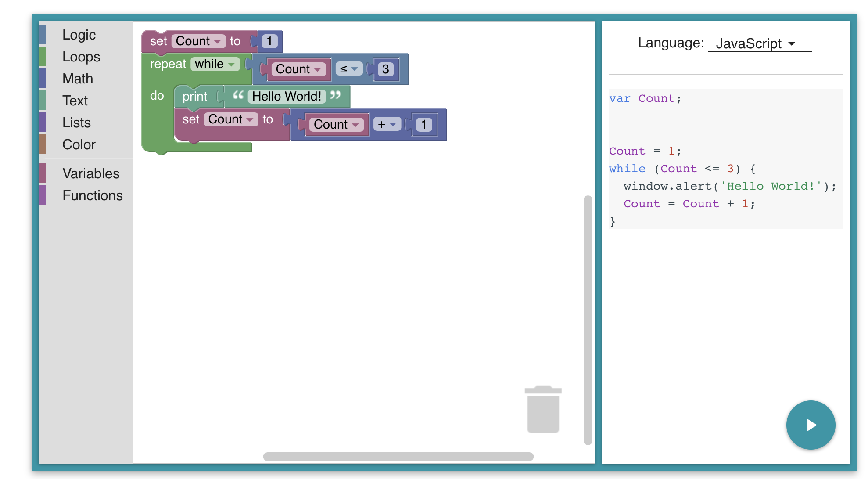This screenshot has width=868, height=483.
Task: Click the run code play button
Action: point(810,425)
